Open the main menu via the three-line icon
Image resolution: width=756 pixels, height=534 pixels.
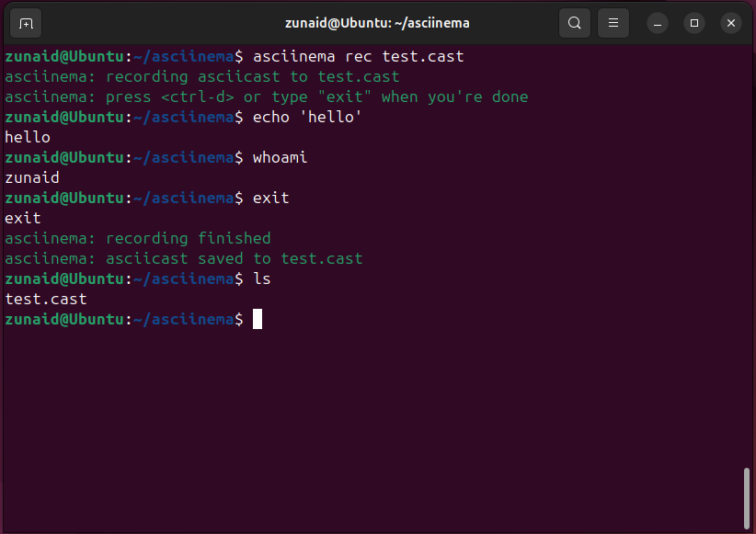(613, 22)
